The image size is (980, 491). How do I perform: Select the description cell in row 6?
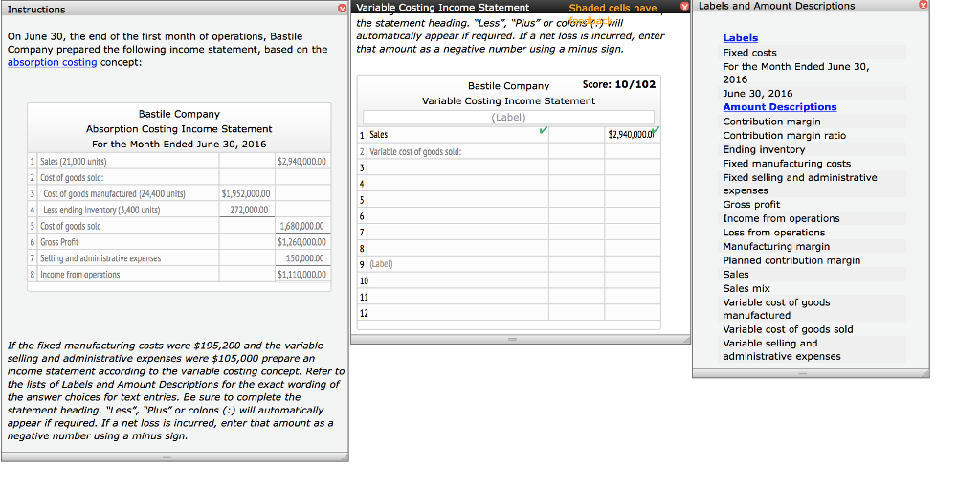[x=457, y=216]
